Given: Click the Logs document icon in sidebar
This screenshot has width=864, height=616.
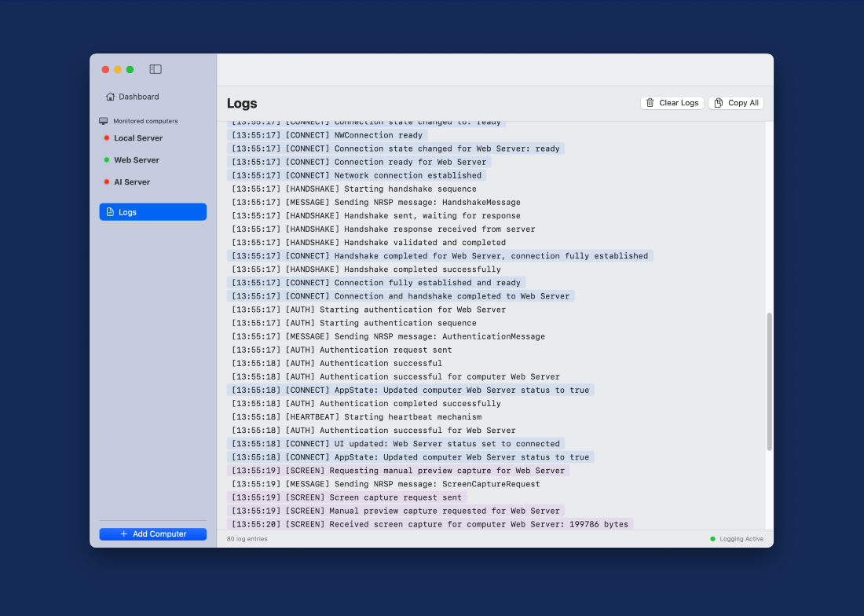Looking at the screenshot, I should pos(110,212).
